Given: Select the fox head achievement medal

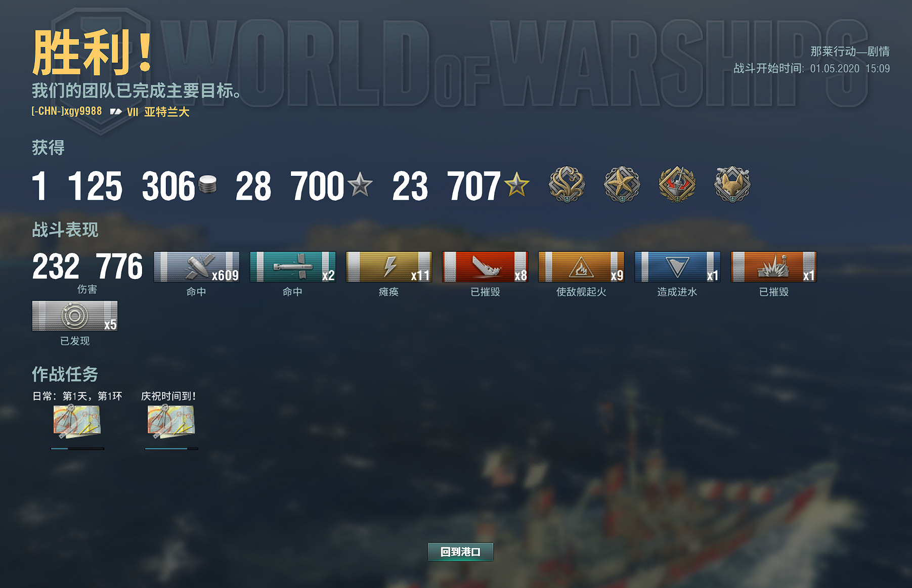Looking at the screenshot, I should point(732,185).
